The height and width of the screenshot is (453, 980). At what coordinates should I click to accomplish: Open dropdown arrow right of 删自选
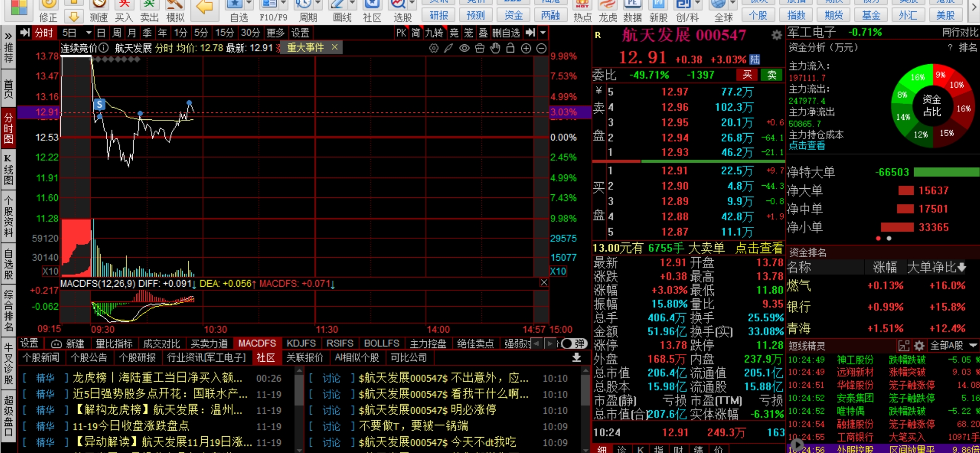(x=543, y=33)
